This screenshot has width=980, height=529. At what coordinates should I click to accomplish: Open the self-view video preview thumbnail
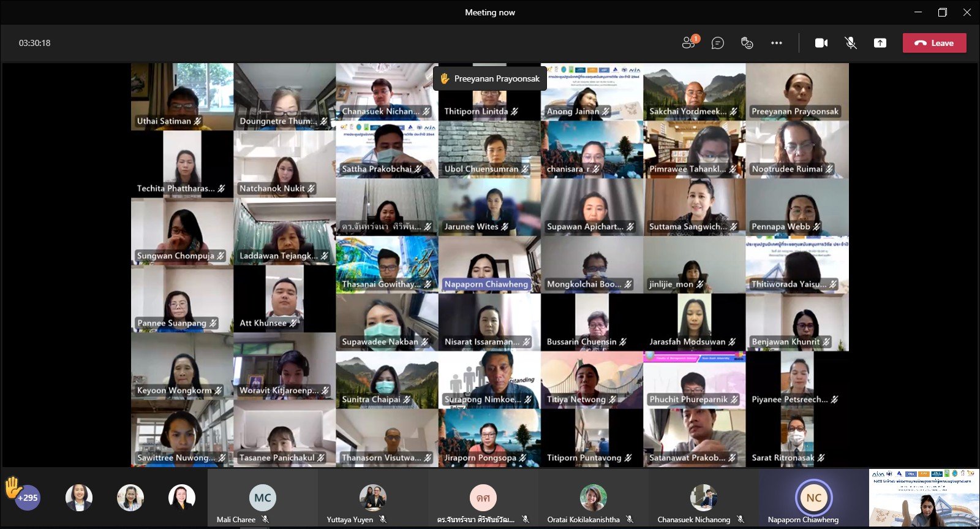point(924,498)
